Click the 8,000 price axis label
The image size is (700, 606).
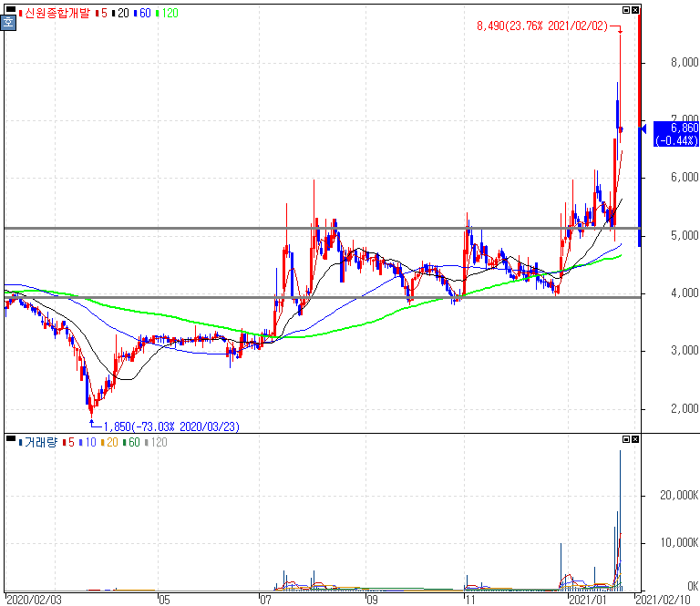[x=685, y=63]
